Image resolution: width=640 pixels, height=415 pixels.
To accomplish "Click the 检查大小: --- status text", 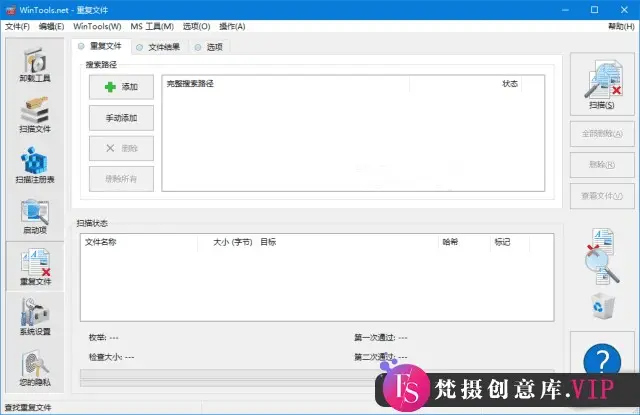I will click(111, 357).
